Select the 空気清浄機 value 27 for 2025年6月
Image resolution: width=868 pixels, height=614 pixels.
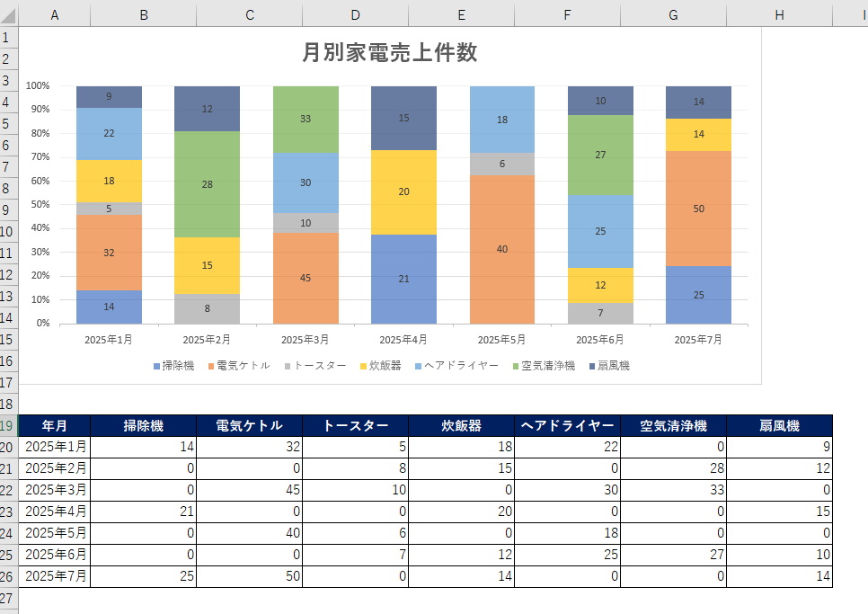coord(673,555)
